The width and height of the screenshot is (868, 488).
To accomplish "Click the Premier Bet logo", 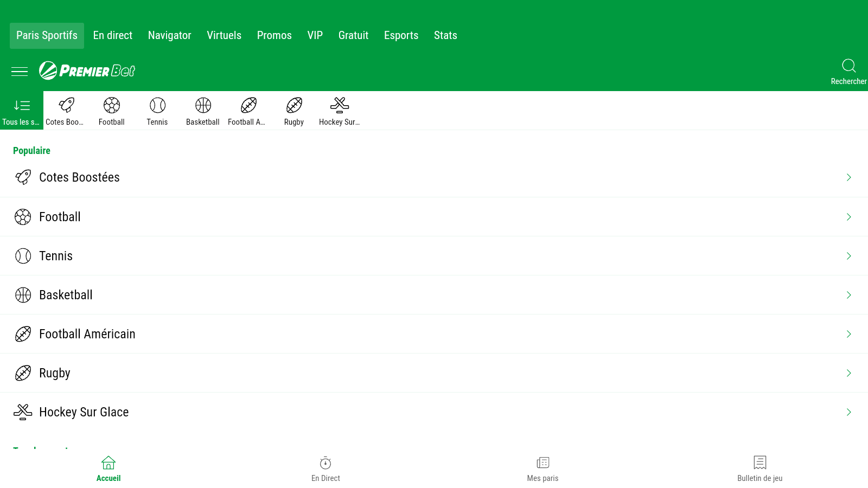I will pyautogui.click(x=87, y=71).
